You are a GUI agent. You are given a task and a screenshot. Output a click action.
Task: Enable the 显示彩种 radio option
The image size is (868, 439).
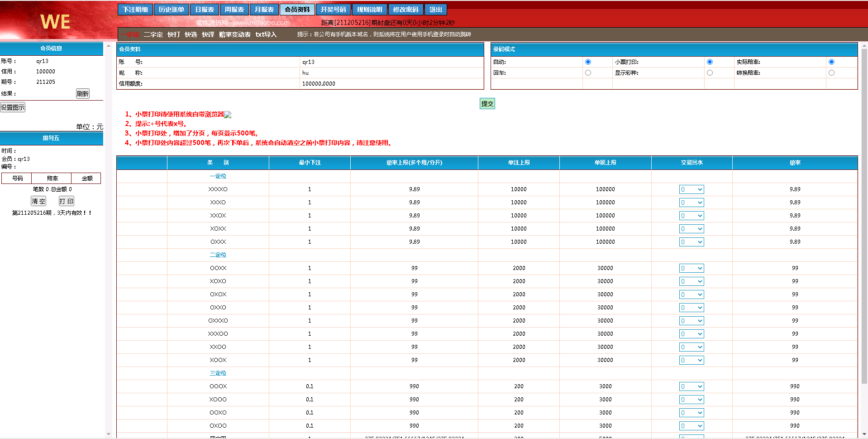click(x=710, y=73)
